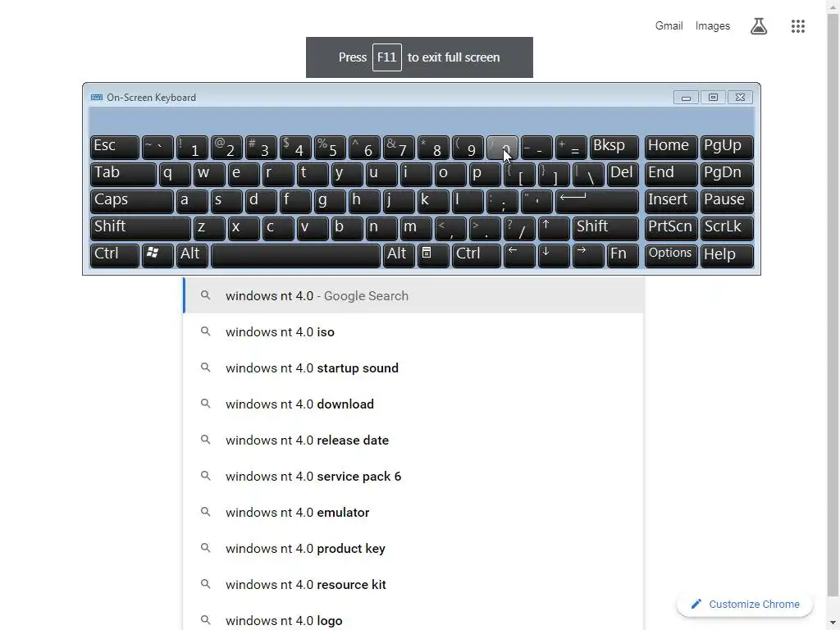Click the Pause key

click(x=727, y=202)
